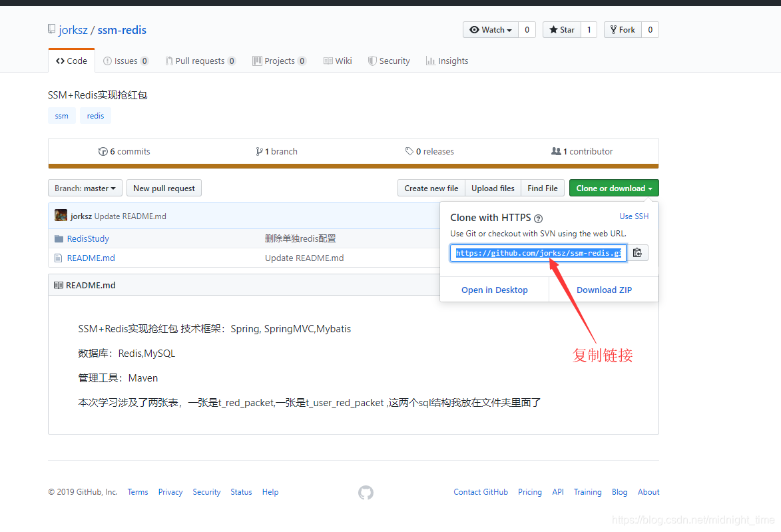
Task: Click the HTTPS help question icon
Action: pos(538,218)
